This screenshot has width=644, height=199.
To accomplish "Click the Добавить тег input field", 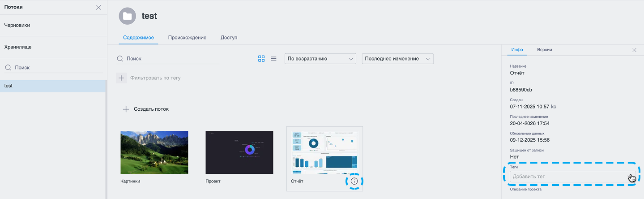I will click(x=573, y=177).
